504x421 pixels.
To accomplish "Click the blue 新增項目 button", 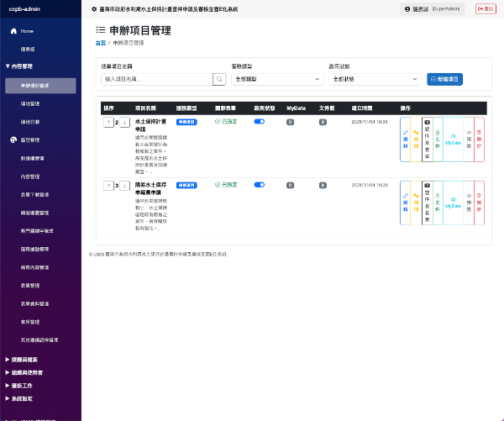I will point(444,79).
